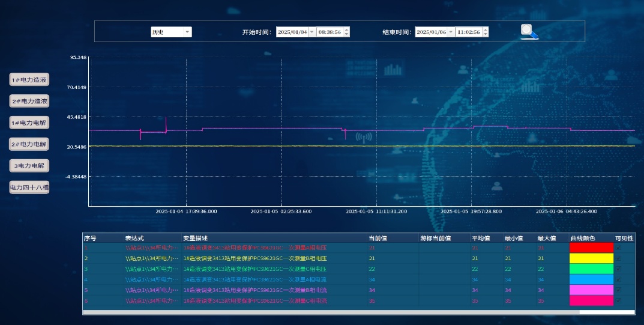Expand the end date calendar dropdown
Screen dimensions: 644x325
tap(451, 32)
